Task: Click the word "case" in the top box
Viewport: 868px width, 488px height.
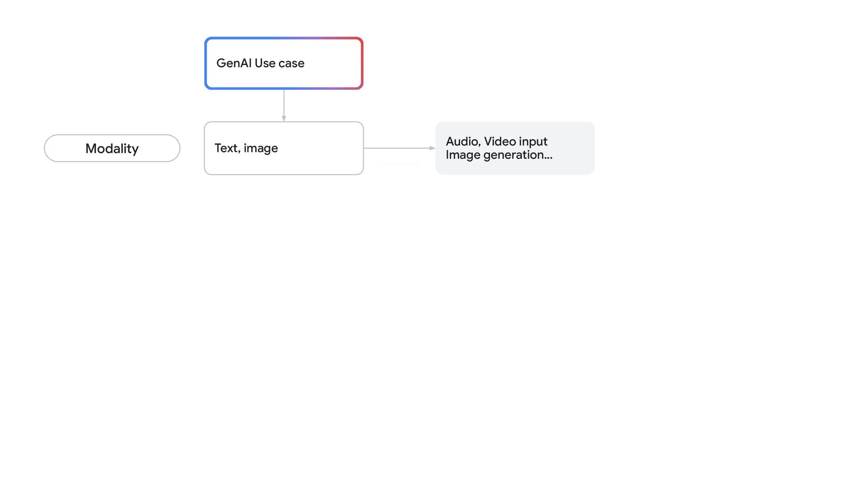Action: tap(292, 63)
